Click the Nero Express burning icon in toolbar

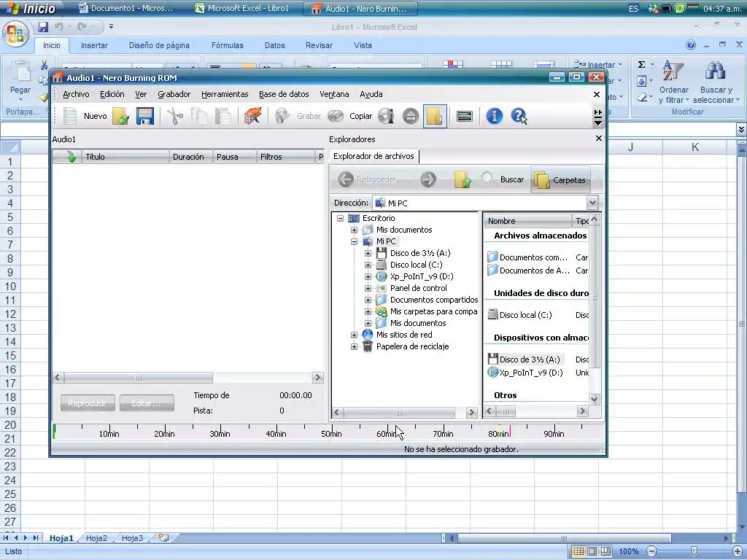[x=252, y=116]
